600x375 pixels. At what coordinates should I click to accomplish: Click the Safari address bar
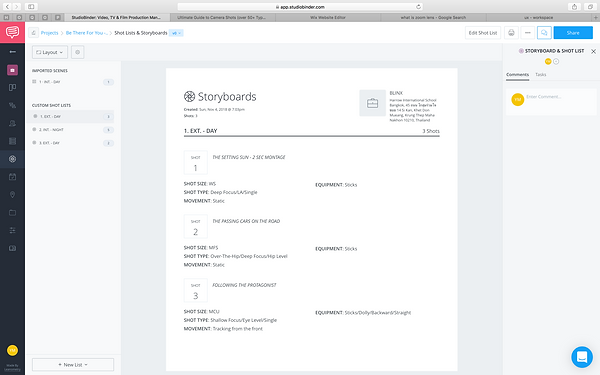point(300,7)
